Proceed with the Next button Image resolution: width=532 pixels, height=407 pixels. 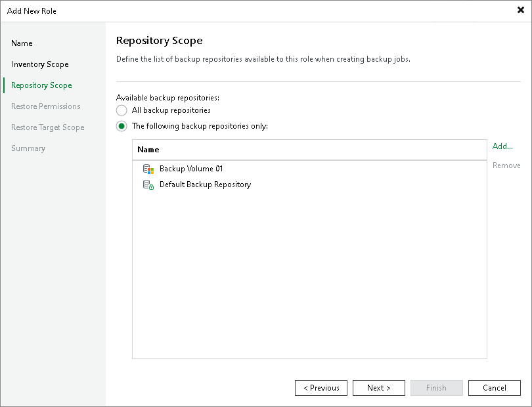coord(379,388)
